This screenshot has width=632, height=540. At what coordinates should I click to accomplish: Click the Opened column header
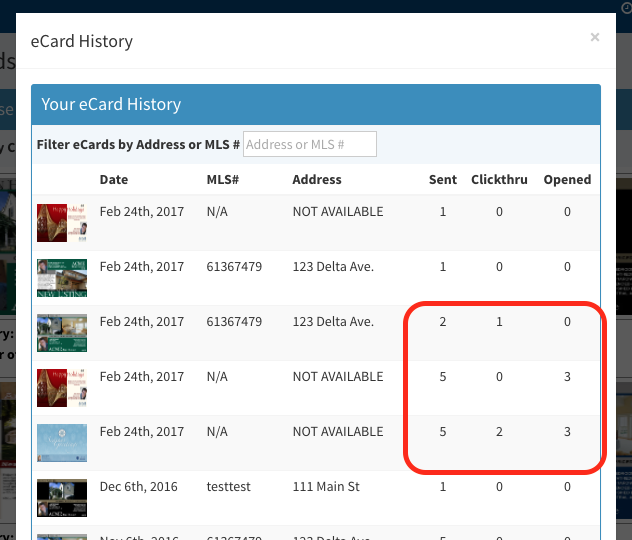click(567, 179)
